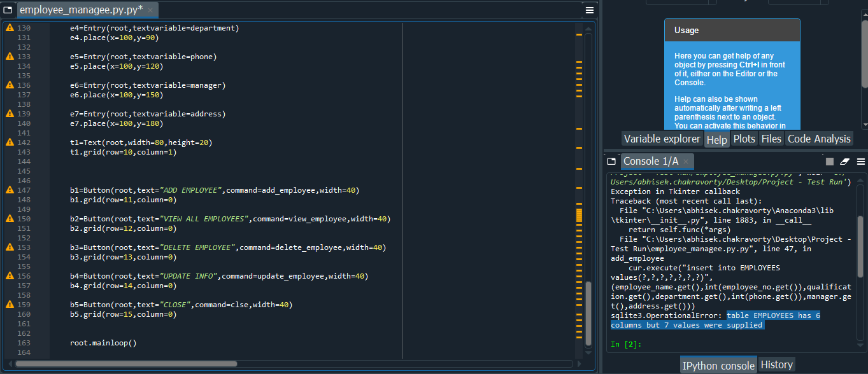Image resolution: width=868 pixels, height=374 pixels.
Task: Open the Code Analysis pane
Action: tap(819, 138)
